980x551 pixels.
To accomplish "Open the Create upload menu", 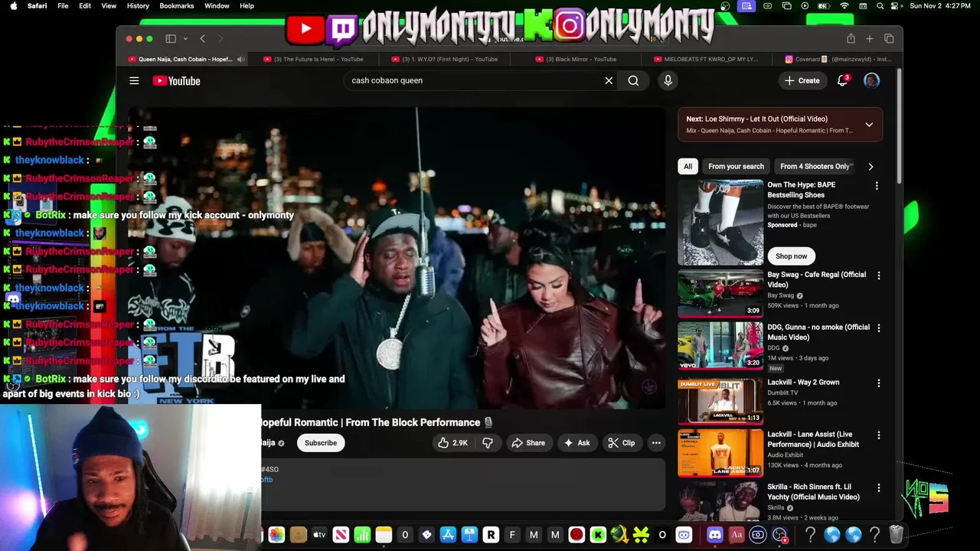I will pyautogui.click(x=802, y=80).
